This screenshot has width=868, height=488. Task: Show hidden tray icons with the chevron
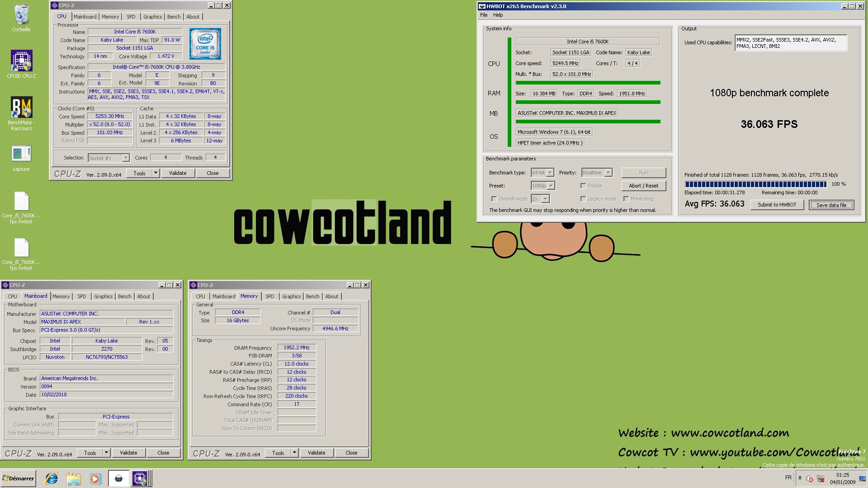click(800, 478)
